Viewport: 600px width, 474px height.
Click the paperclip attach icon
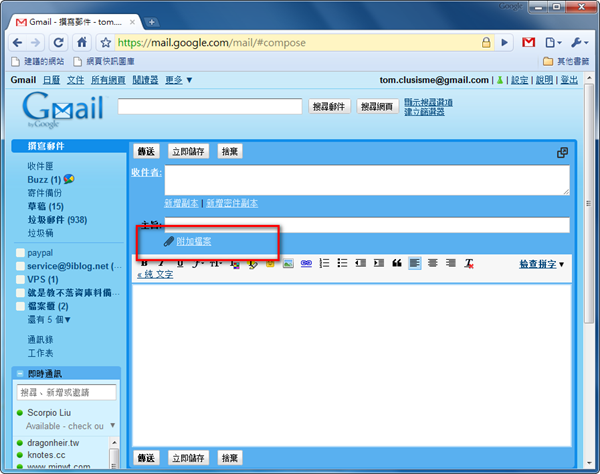[168, 241]
